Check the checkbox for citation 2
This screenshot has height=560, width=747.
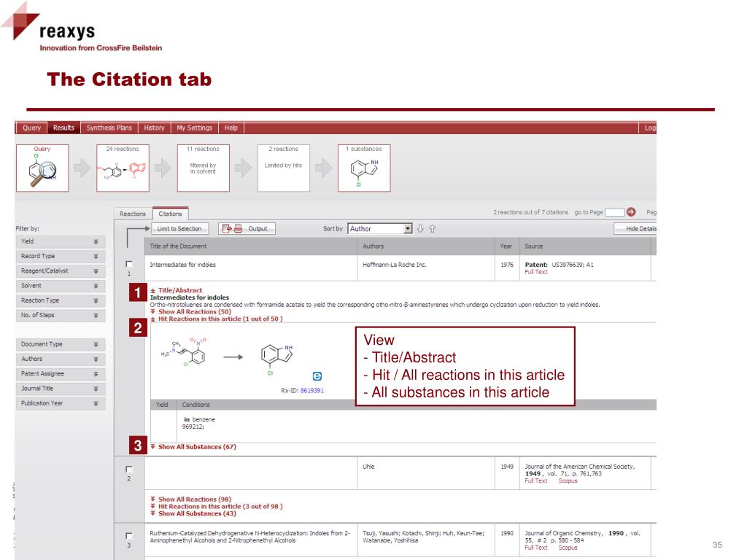click(128, 469)
